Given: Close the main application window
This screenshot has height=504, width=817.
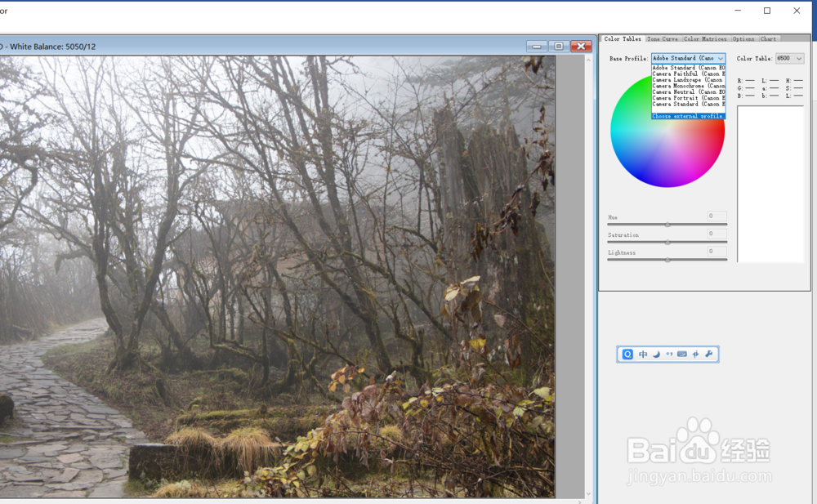Looking at the screenshot, I should 797,11.
